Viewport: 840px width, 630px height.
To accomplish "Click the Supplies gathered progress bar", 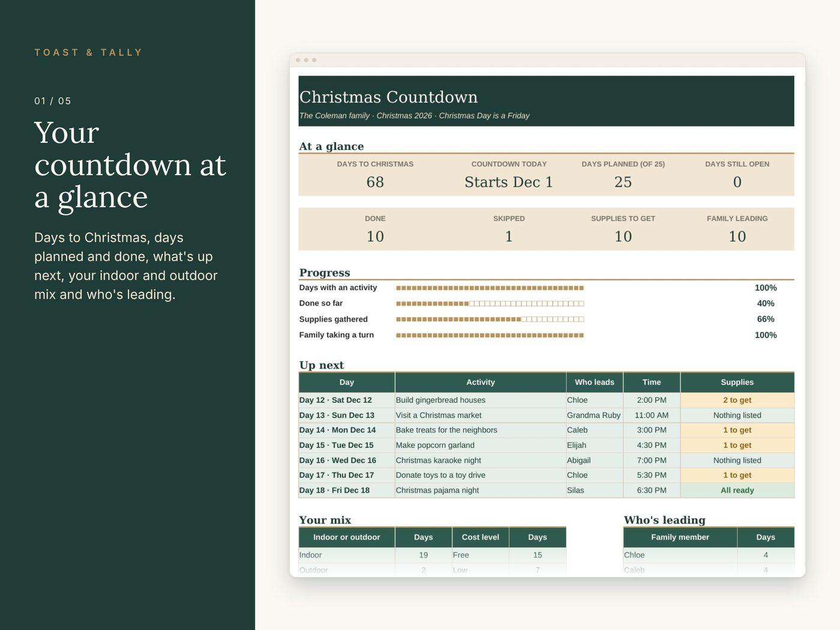I will tap(490, 319).
